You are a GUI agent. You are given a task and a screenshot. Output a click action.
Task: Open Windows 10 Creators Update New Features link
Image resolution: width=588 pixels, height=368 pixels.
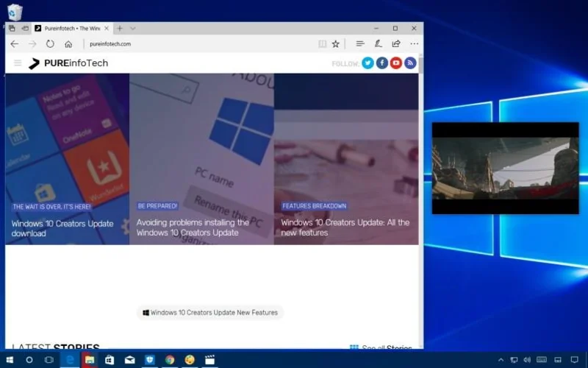(210, 312)
